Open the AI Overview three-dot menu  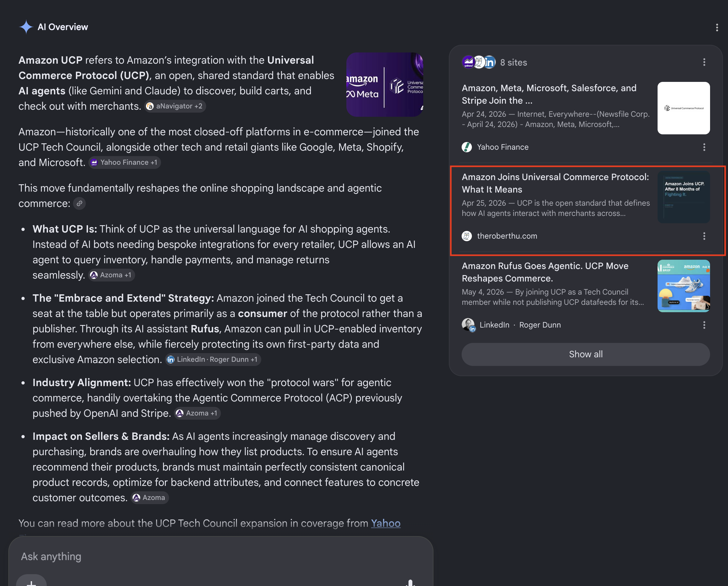pos(717,27)
